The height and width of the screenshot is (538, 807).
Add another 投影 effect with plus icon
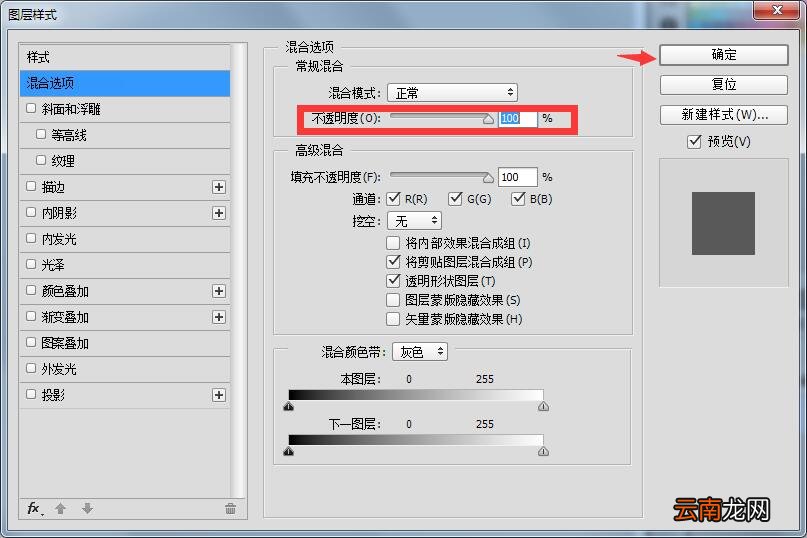coord(219,395)
